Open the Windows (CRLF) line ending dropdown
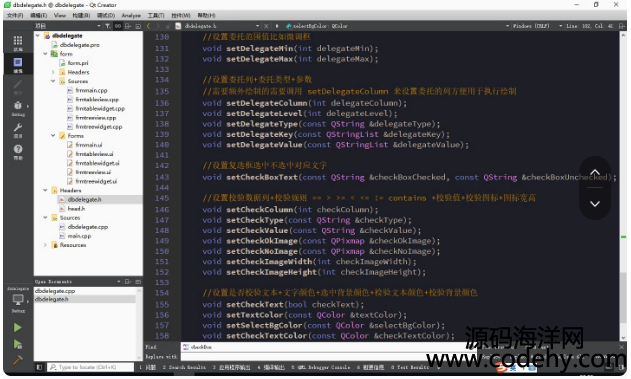 [x=531, y=26]
